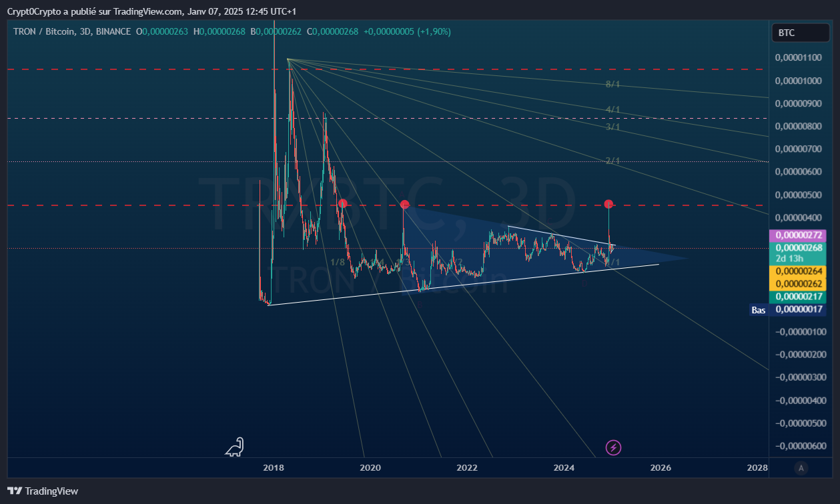Select the 2/1 Gann fan label
This screenshot has width=840, height=504.
tap(613, 161)
